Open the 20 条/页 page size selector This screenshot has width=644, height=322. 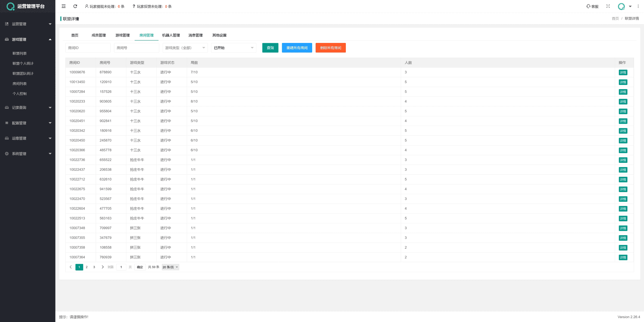(x=170, y=267)
